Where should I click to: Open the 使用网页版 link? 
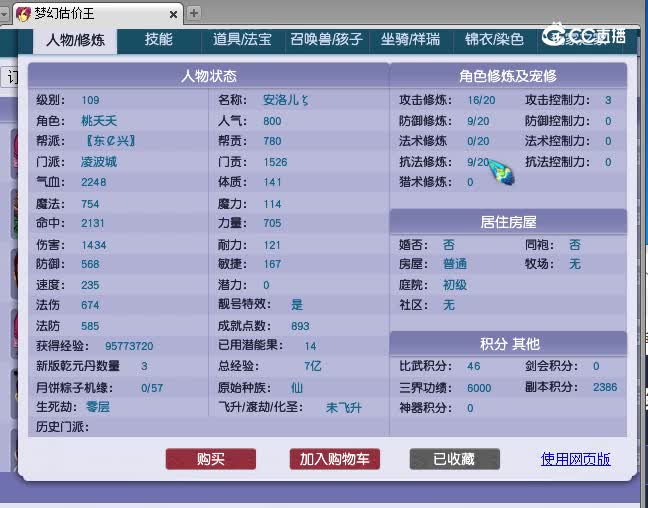[x=576, y=459]
